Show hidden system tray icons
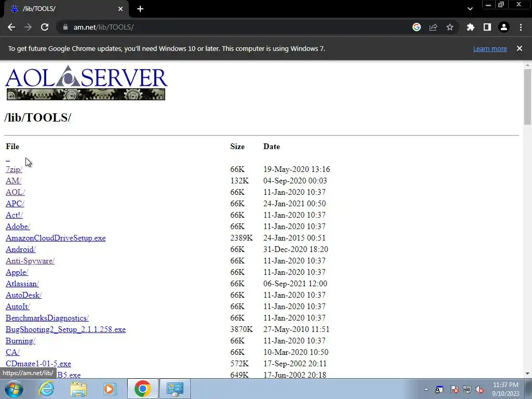This screenshot has height=399, width=532. point(426,389)
